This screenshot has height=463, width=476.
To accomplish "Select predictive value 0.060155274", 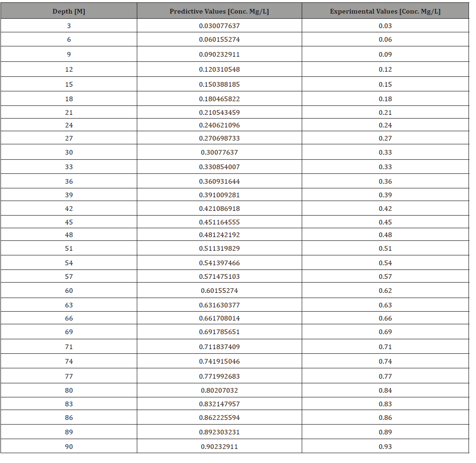I will [x=219, y=39].
